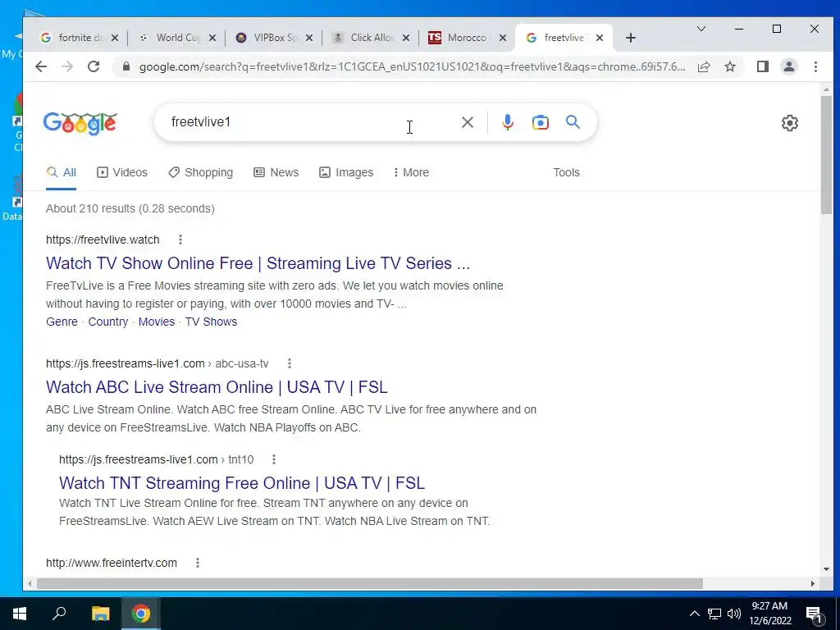
Task: Go back to the previous page
Action: point(41,66)
